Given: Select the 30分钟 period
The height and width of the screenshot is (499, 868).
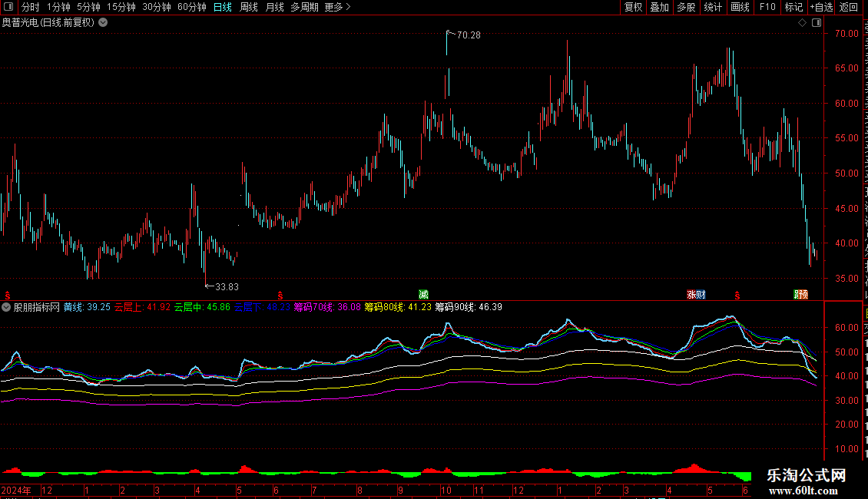Looking at the screenshot, I should coord(157,7).
